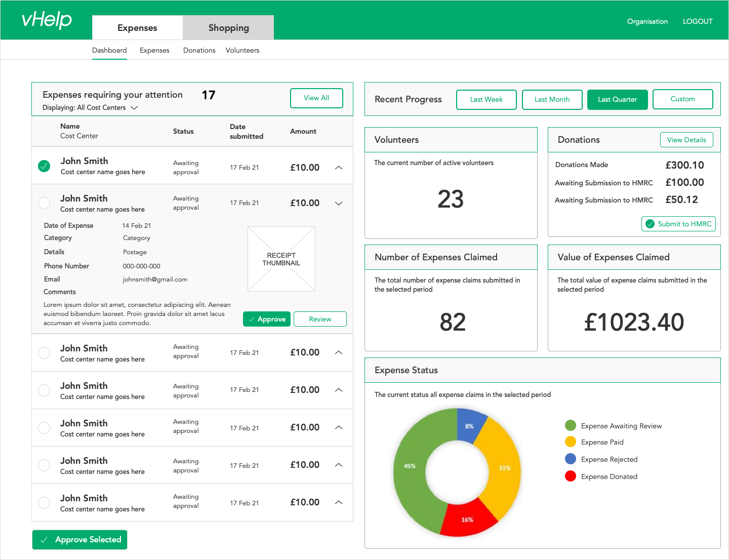Open the Organisation link in the header
Screen dimensions: 729x560
pos(647,21)
